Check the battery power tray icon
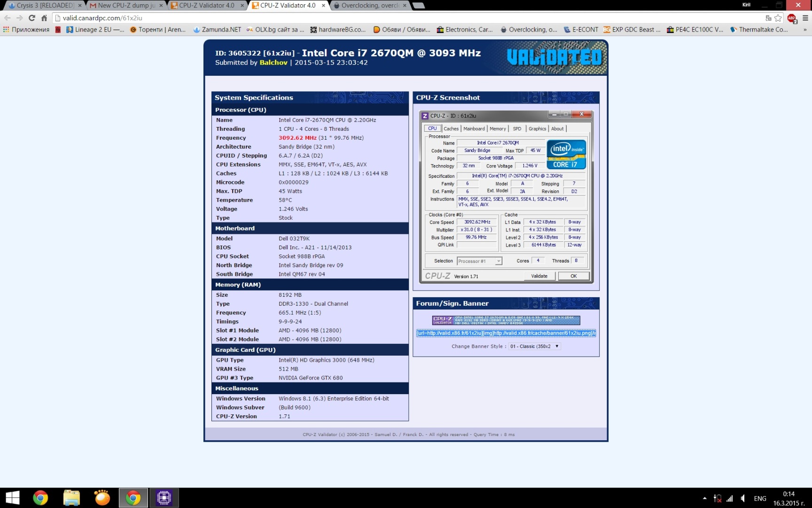This screenshot has width=812, height=508. pyautogui.click(x=717, y=498)
